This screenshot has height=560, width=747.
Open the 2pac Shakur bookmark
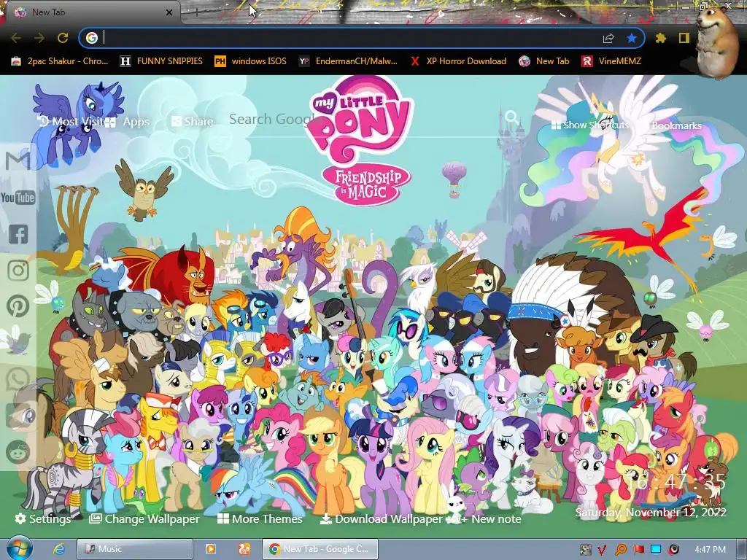pos(60,61)
